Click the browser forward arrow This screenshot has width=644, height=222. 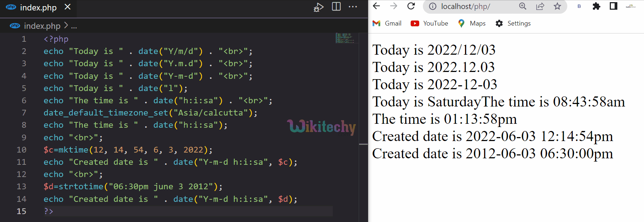pos(394,6)
